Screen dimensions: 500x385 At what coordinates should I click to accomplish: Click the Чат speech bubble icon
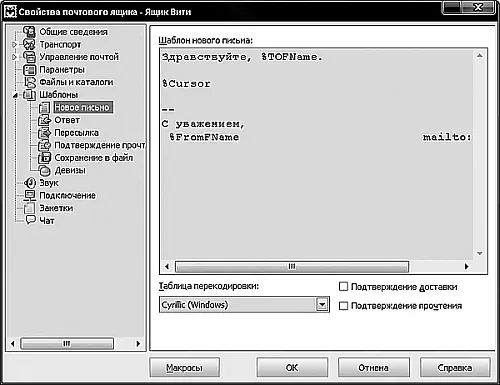pos(30,220)
